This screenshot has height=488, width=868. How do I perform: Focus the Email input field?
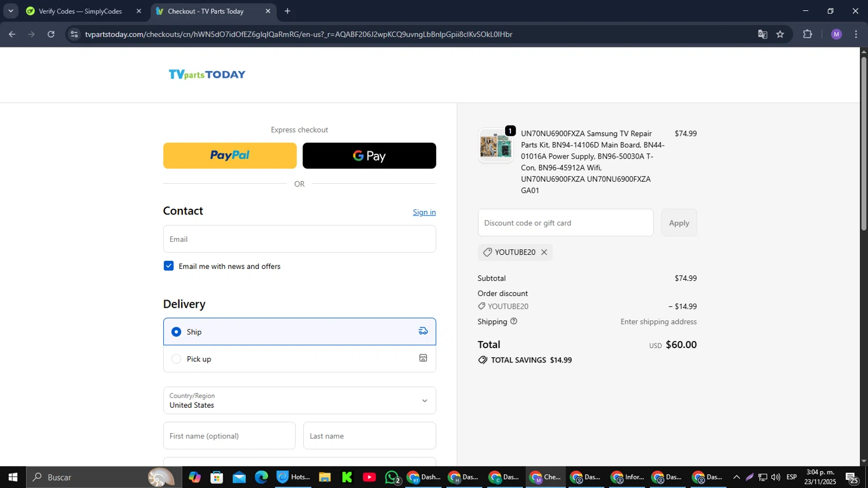299,239
